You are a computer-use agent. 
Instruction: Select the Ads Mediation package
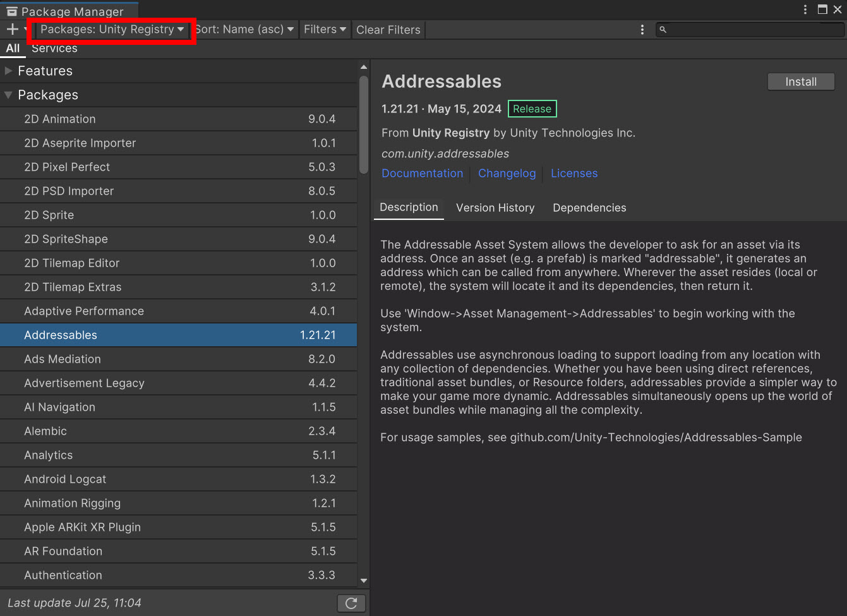(x=179, y=359)
